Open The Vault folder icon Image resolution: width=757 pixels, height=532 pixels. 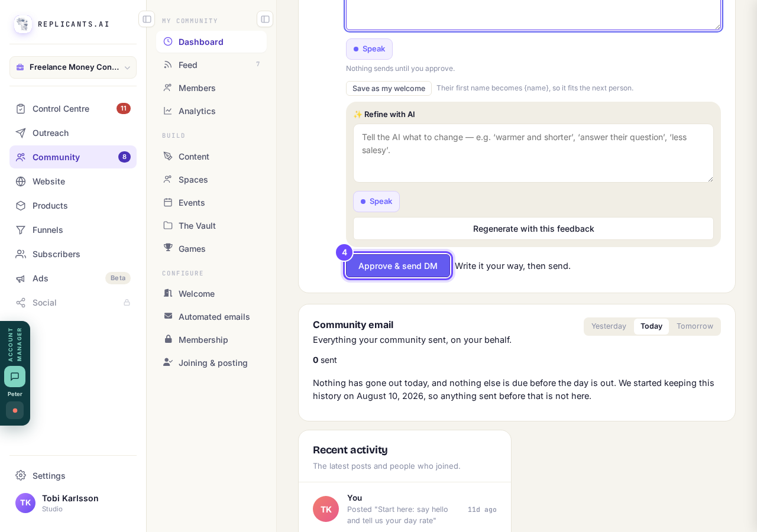point(168,225)
